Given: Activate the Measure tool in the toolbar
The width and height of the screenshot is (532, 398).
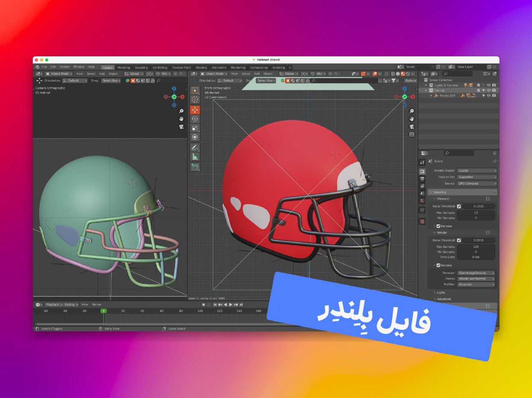Looking at the screenshot, I should click(195, 157).
